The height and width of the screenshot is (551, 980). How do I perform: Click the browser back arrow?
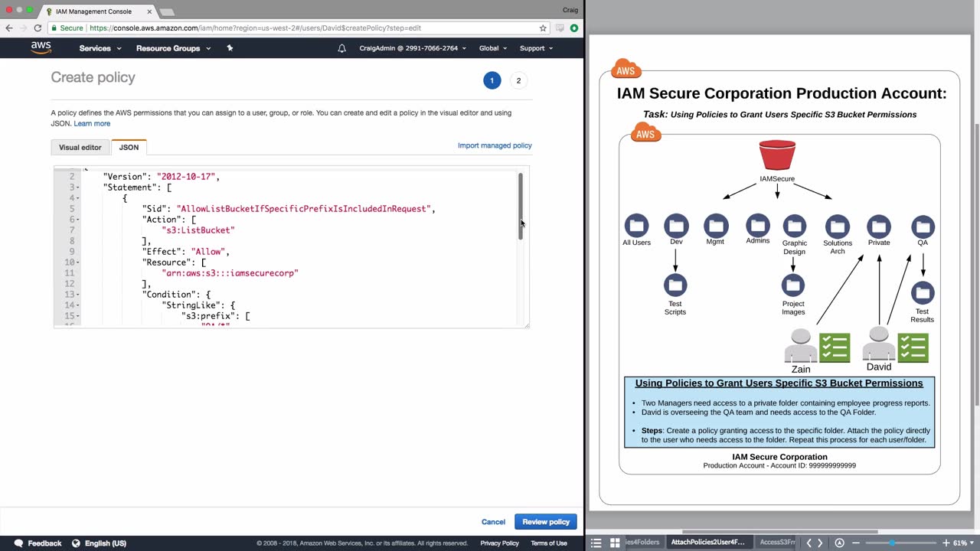9,28
